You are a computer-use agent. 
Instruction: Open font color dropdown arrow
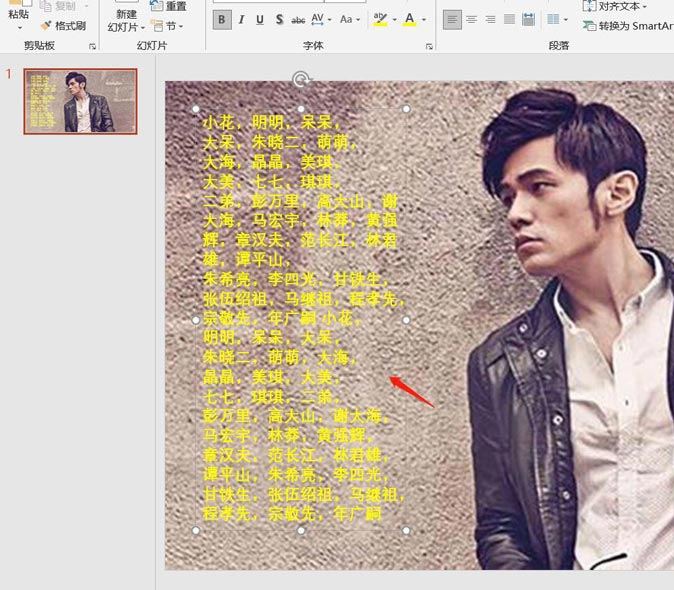tap(424, 20)
